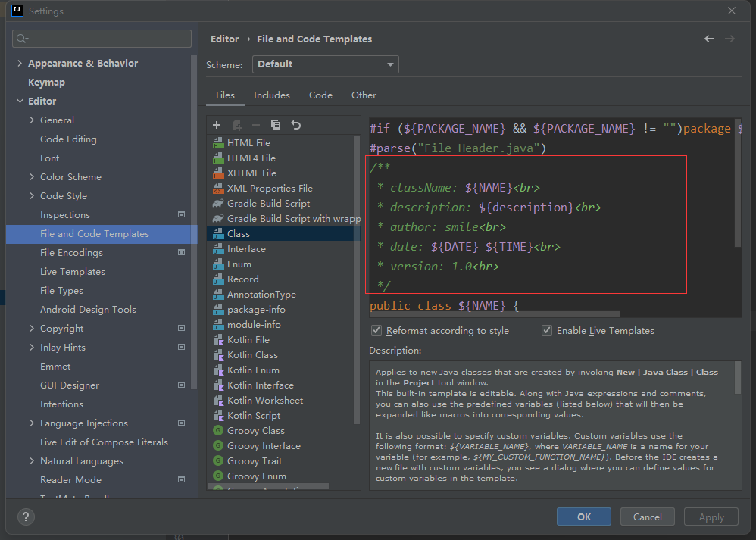The image size is (756, 540).
Task: Select the Interface template
Action: [x=284, y=248]
